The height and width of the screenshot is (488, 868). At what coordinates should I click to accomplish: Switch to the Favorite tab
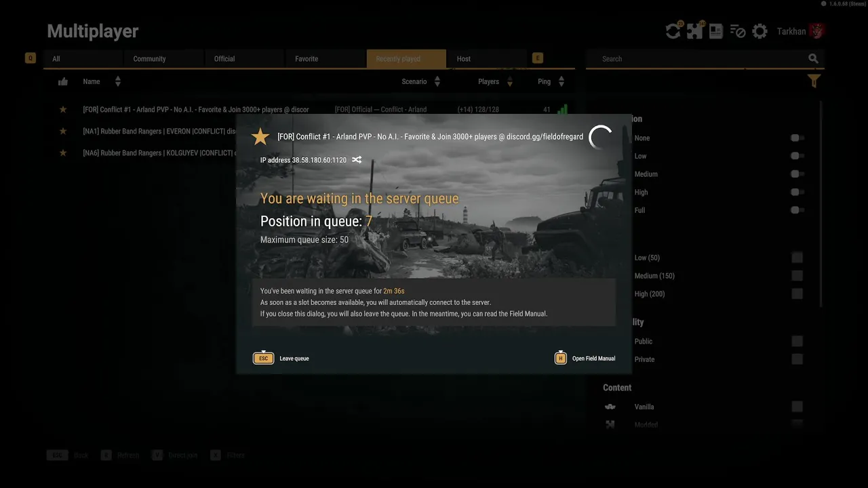click(x=325, y=59)
